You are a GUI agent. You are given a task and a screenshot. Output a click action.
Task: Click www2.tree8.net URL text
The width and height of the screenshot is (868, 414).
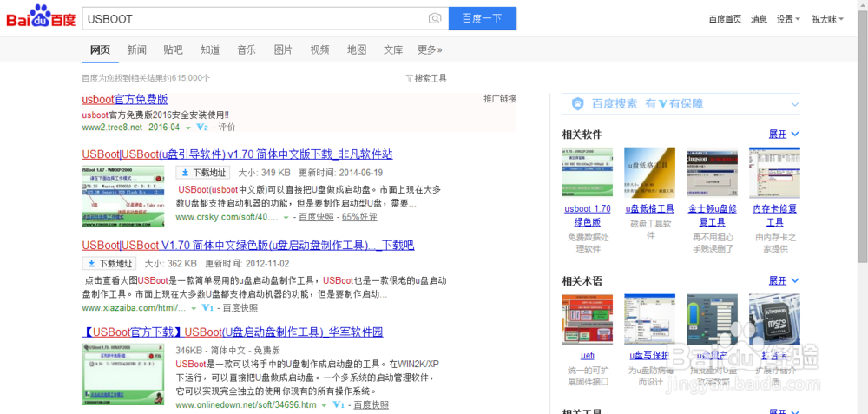[112, 128]
